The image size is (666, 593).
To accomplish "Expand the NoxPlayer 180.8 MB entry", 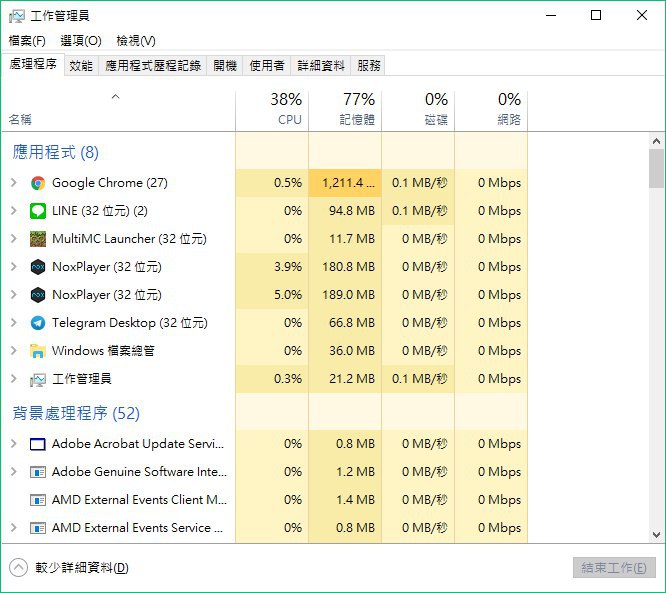I will 14,267.
